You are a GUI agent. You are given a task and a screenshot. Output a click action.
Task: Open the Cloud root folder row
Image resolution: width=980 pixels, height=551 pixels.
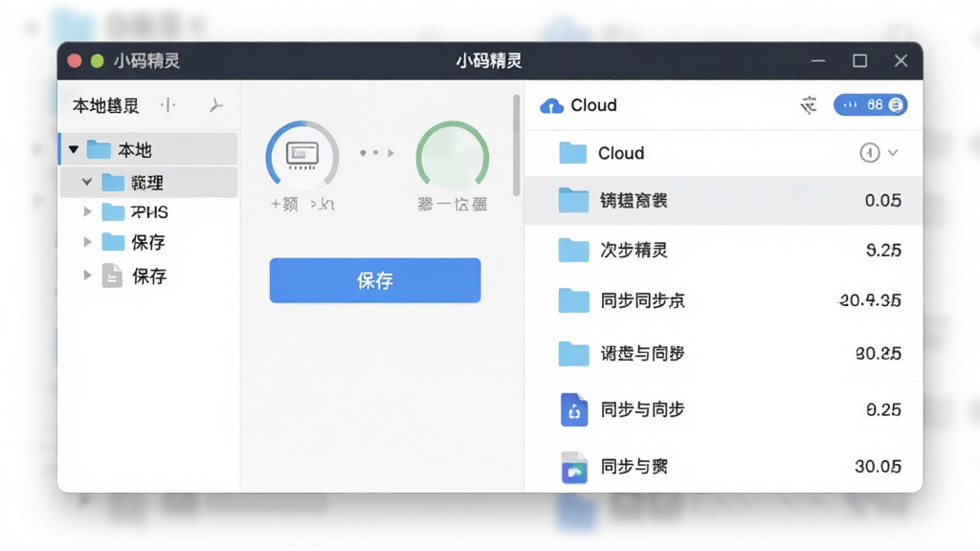tap(724, 153)
